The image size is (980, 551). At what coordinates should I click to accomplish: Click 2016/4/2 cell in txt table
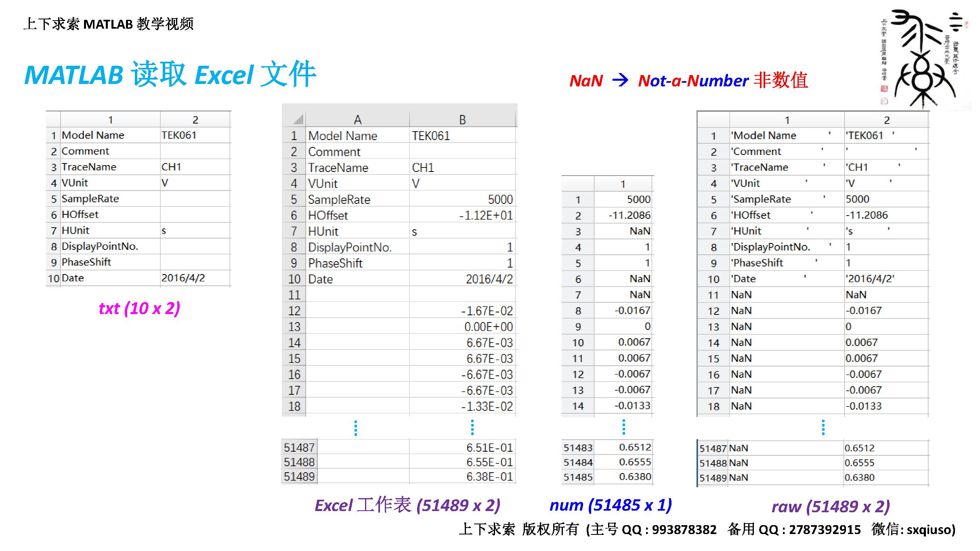tap(183, 278)
